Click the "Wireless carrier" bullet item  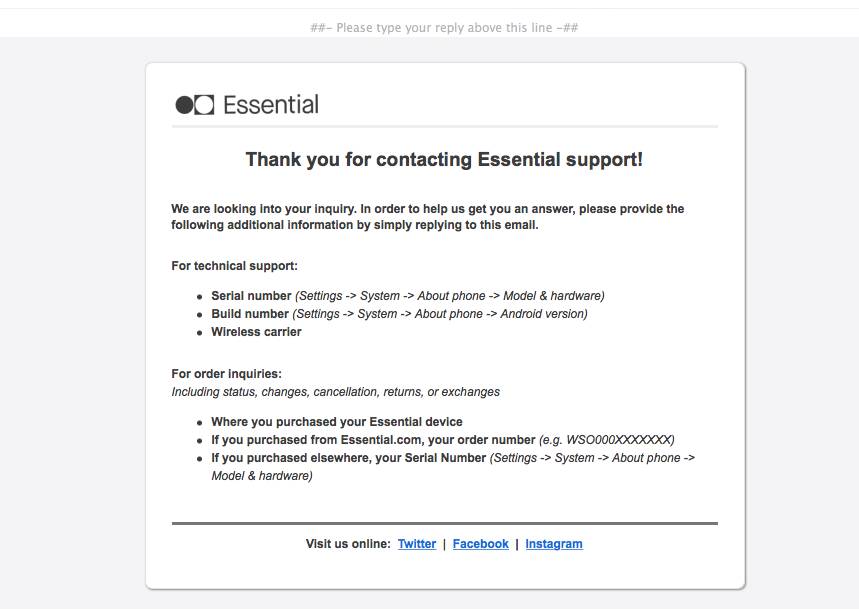pyautogui.click(x=256, y=332)
